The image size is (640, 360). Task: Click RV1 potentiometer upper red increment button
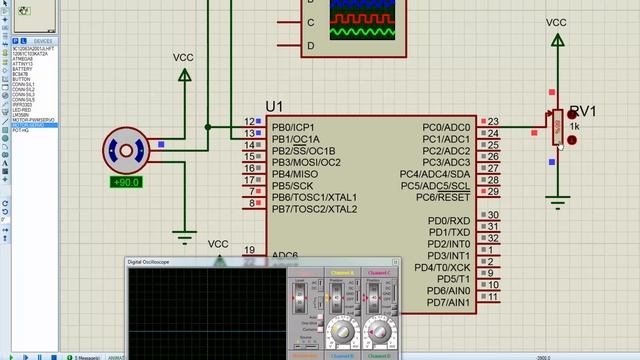[x=571, y=116]
